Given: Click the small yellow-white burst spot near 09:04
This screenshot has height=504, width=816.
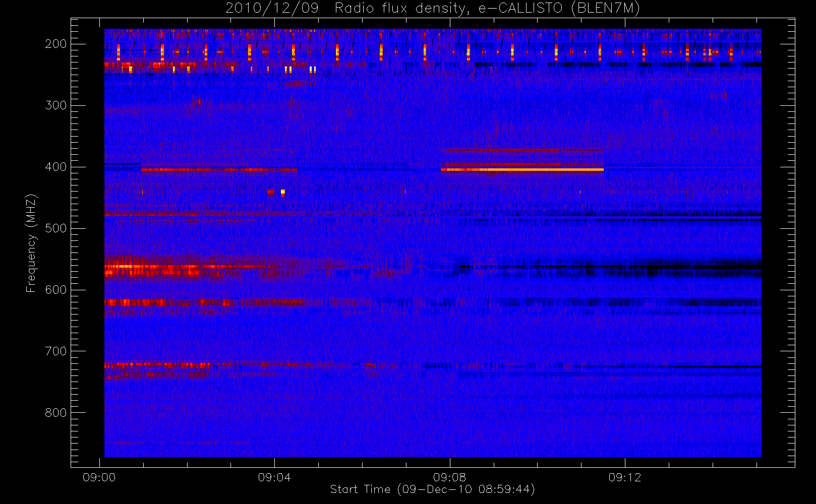Looking at the screenshot, I should tap(283, 192).
